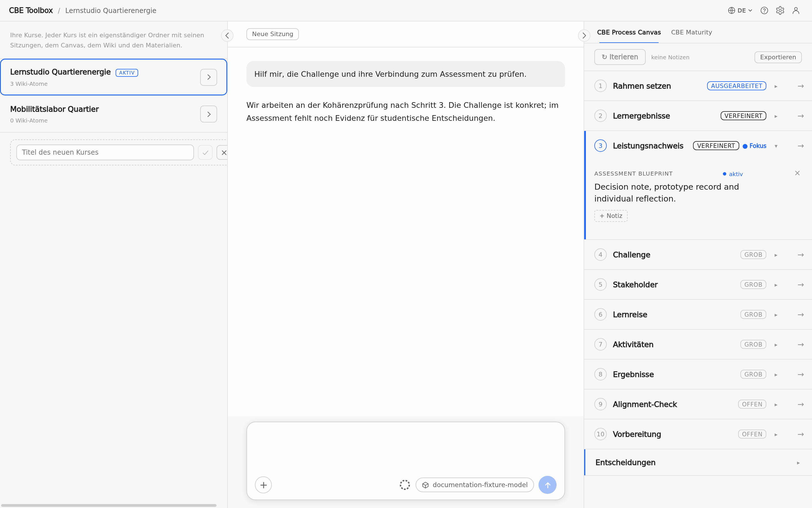Click the CBE Toolbox breadcrumb
812x508 pixels.
pyautogui.click(x=31, y=10)
